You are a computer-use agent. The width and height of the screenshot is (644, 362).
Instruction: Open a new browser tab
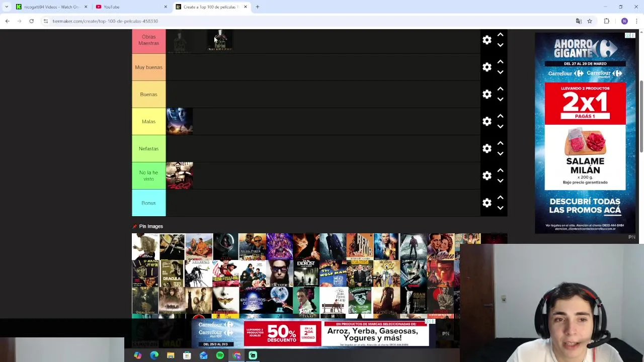pos(257,7)
